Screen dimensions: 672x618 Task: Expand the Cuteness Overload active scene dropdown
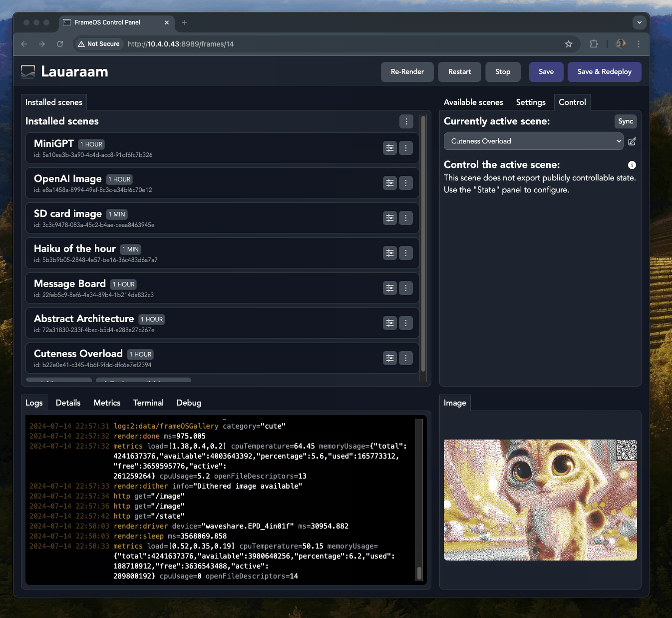533,141
